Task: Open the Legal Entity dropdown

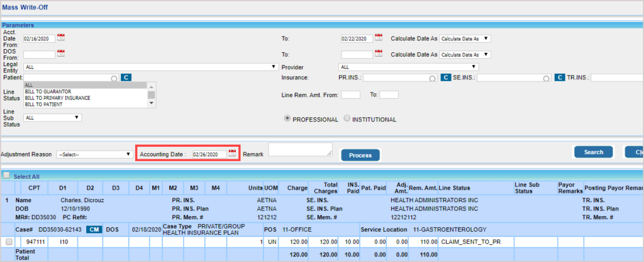Action: pyautogui.click(x=150, y=66)
